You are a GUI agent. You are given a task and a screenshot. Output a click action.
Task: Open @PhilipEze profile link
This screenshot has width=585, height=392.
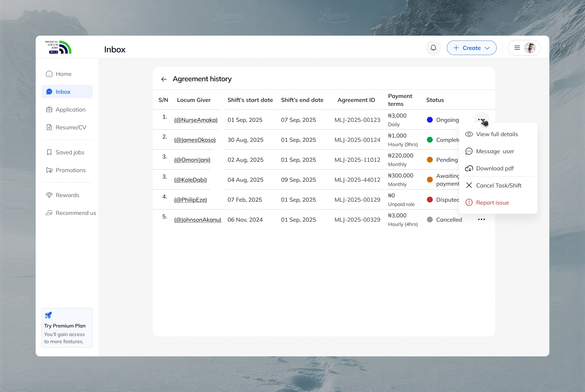[x=190, y=200]
